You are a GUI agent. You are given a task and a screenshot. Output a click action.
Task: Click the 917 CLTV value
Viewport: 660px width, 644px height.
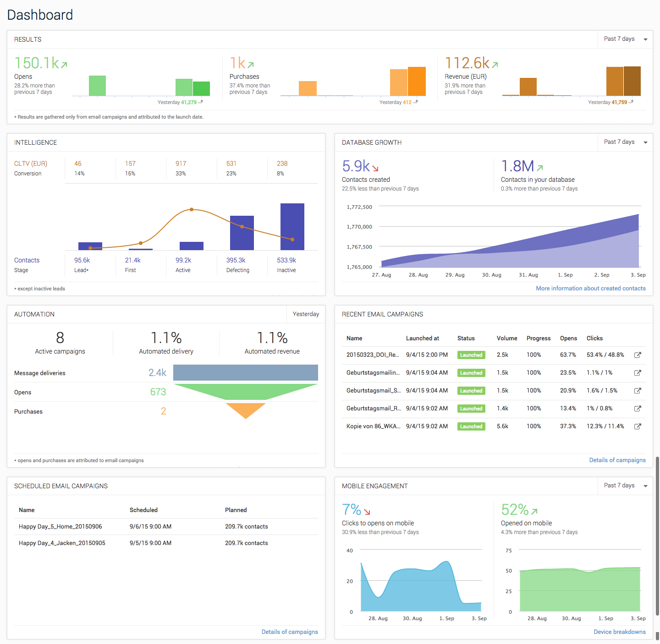181,164
